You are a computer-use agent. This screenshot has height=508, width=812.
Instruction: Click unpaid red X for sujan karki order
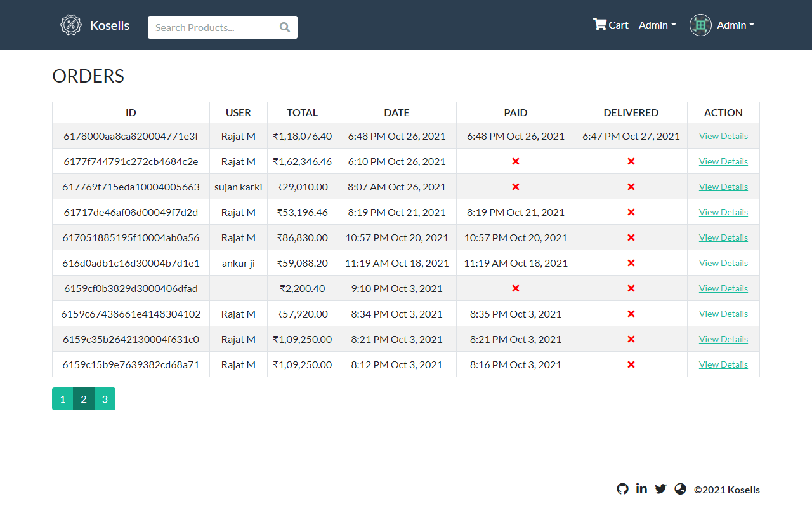coord(516,187)
